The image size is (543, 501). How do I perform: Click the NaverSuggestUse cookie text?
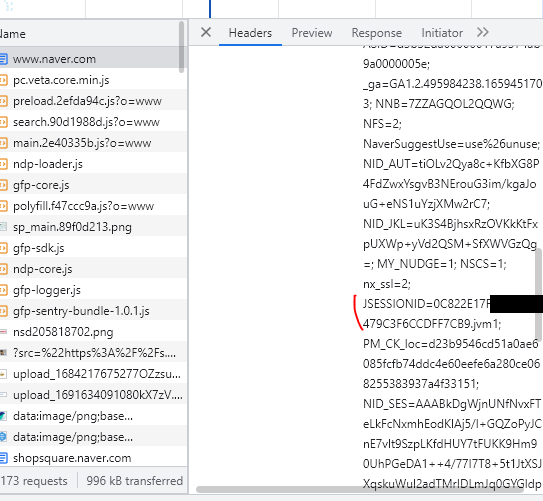[451, 144]
